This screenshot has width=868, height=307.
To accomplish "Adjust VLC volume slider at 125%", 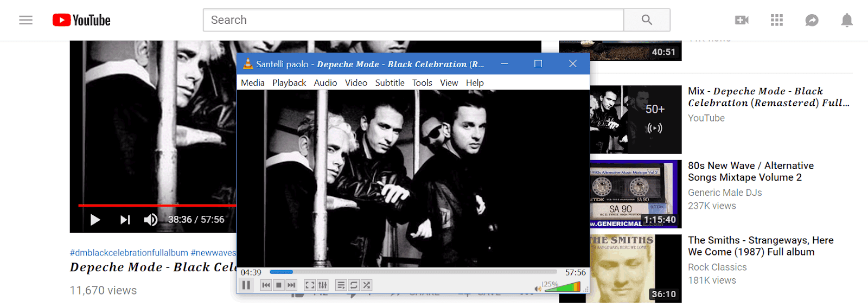I will (x=563, y=286).
